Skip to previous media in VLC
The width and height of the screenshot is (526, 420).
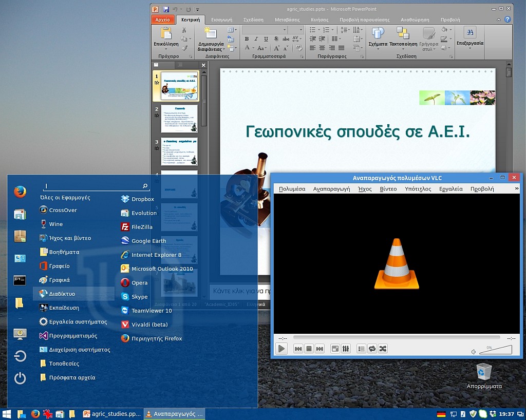coord(298,349)
